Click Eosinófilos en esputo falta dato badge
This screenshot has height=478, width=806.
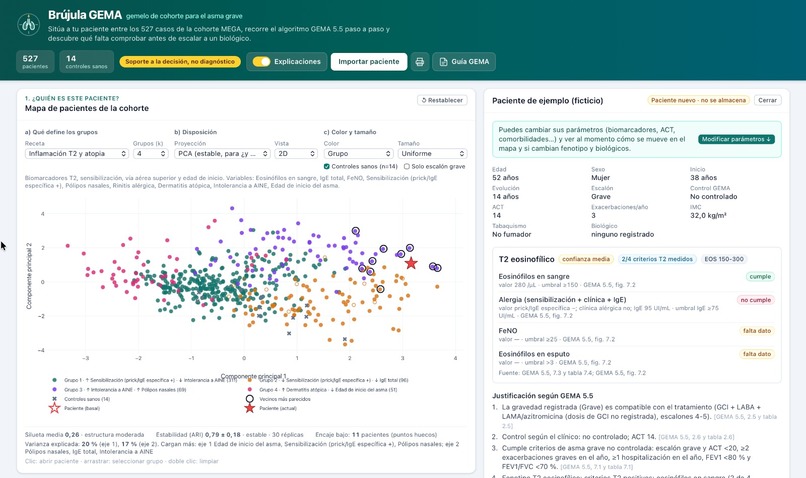click(x=757, y=354)
